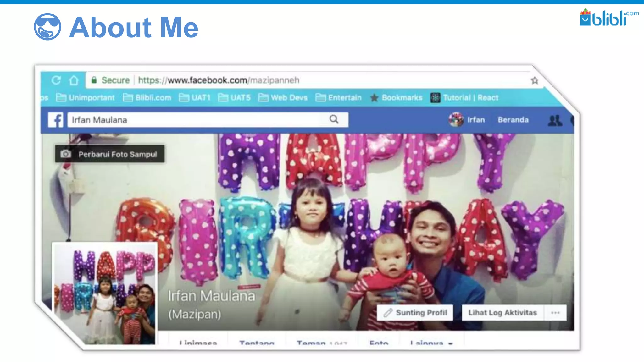Click Perbarui Foto Sampul button

110,154
